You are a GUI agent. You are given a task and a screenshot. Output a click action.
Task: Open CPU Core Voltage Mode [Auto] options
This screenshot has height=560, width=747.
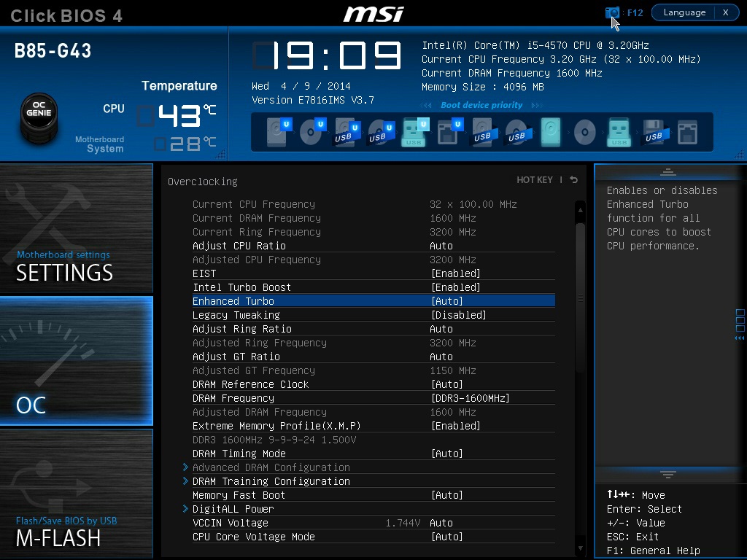(447, 537)
